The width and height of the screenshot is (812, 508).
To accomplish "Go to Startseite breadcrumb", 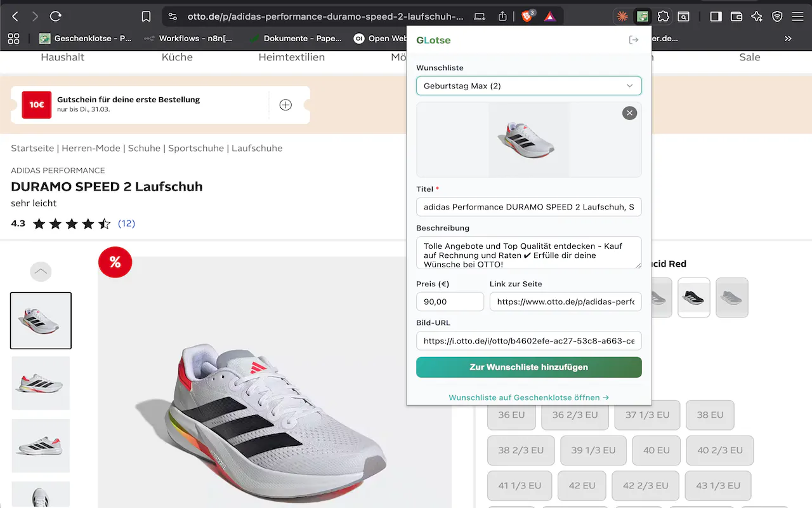I will click(32, 148).
